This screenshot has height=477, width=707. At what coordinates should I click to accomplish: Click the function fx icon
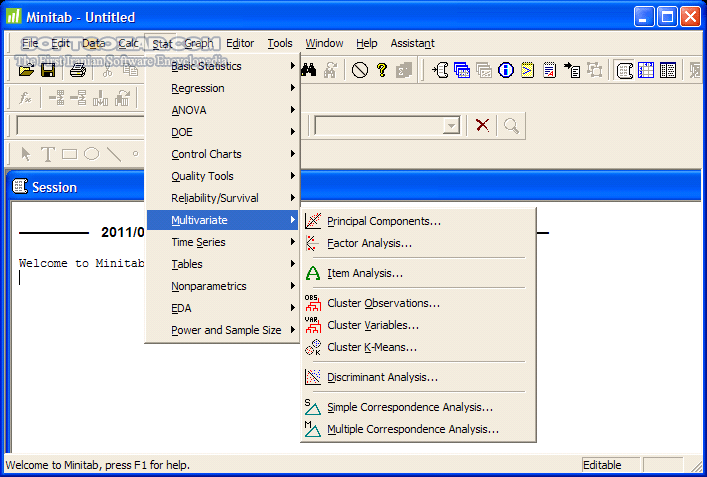coord(26,97)
